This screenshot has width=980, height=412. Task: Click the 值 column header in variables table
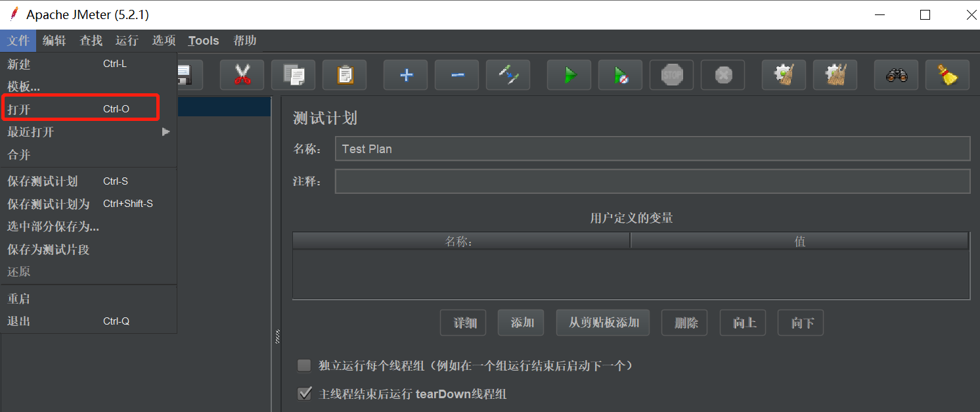pyautogui.click(x=800, y=241)
